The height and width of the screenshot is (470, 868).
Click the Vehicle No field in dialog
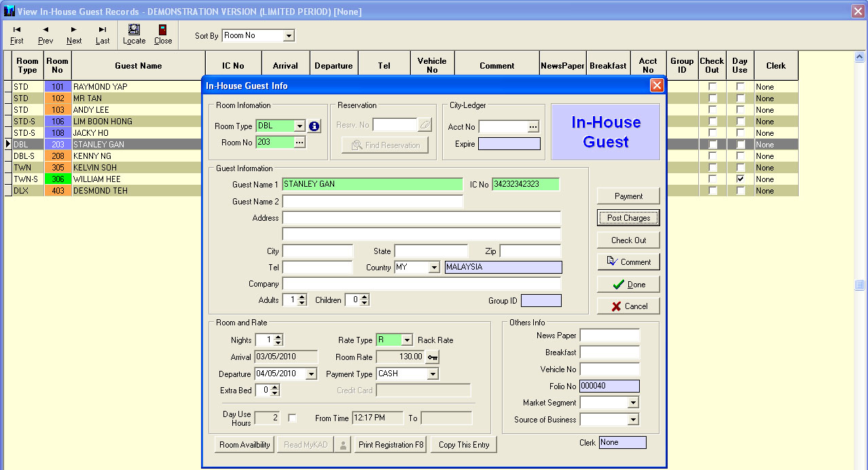pos(610,369)
